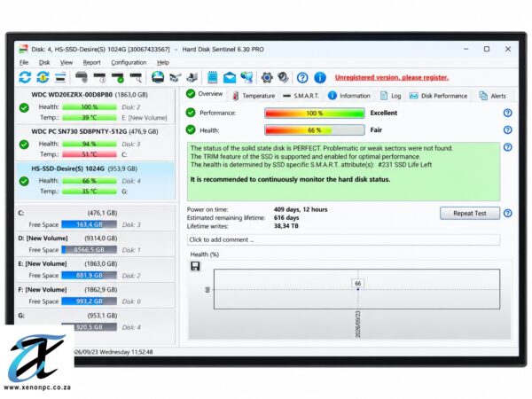Switch to the Alerts tab

tap(492, 96)
